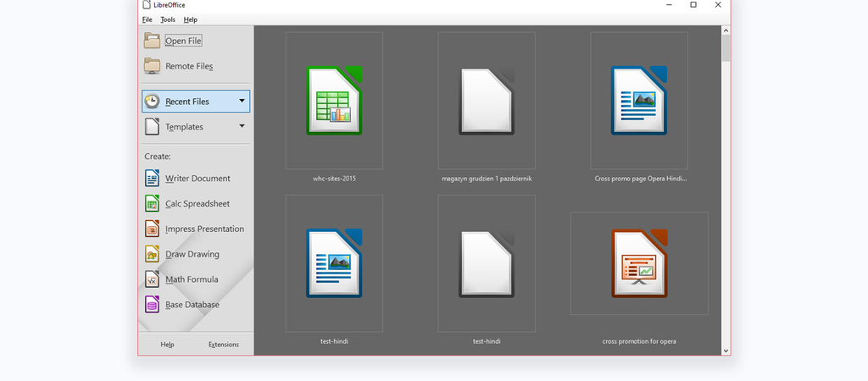This screenshot has width=868, height=381.
Task: Click the Impress Presentation icon
Action: (153, 229)
